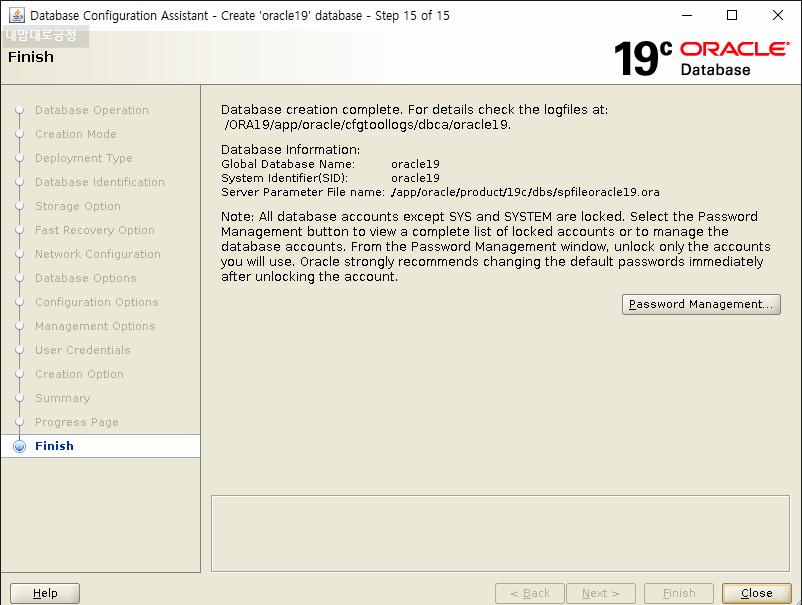This screenshot has height=605, width=802.
Task: Select the Creation Mode step
Action: tap(76, 134)
